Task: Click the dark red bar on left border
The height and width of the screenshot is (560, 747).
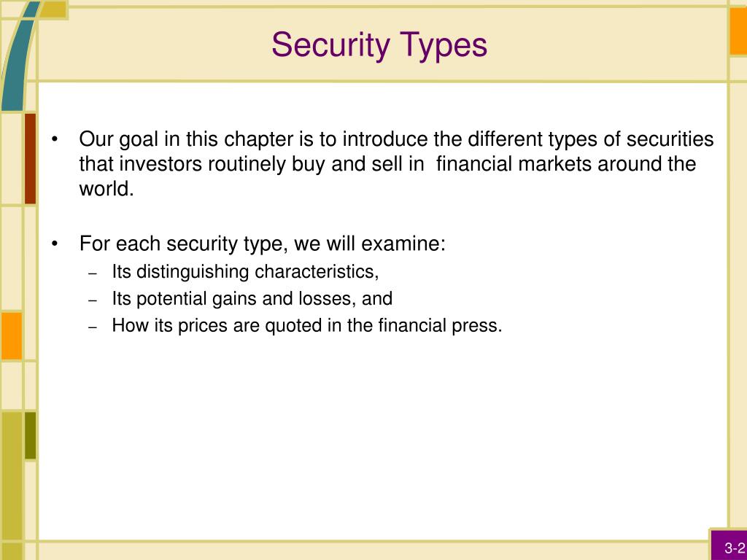Action: (30, 158)
